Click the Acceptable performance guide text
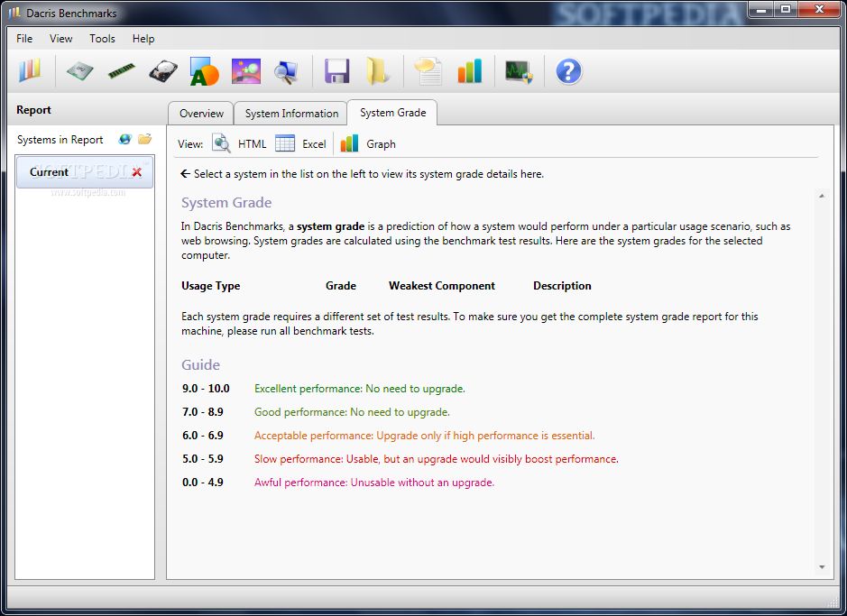This screenshot has width=847, height=616. click(x=425, y=435)
